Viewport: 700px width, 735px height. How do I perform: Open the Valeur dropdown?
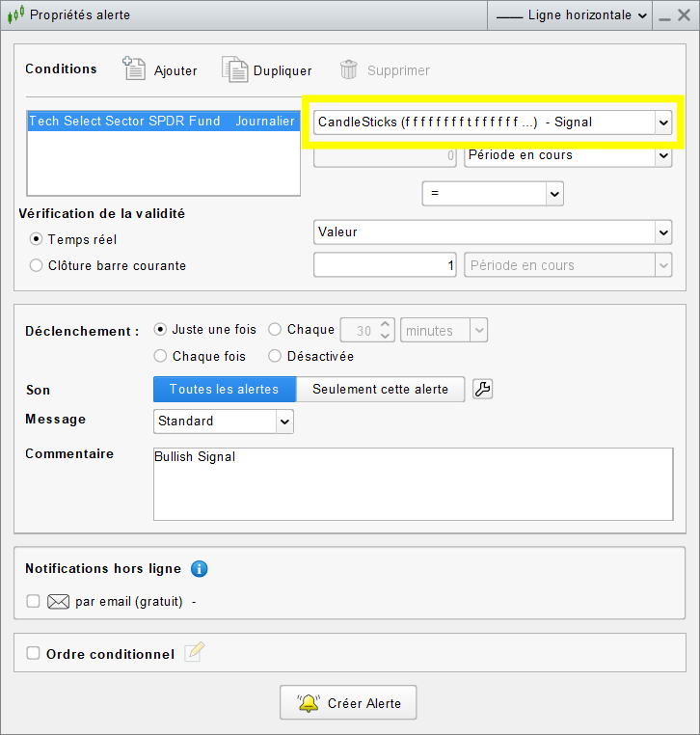pos(493,232)
